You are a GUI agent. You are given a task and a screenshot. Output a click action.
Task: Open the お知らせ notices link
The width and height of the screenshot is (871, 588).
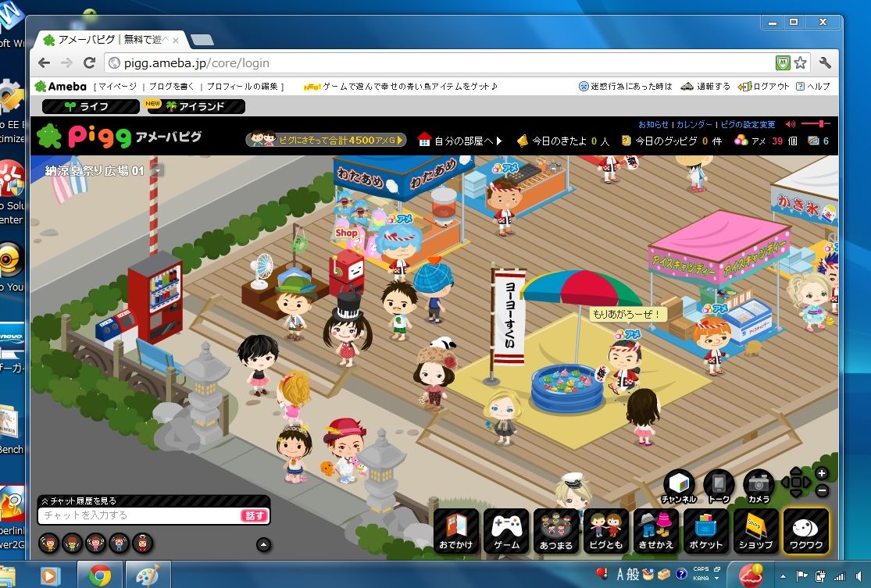click(653, 124)
